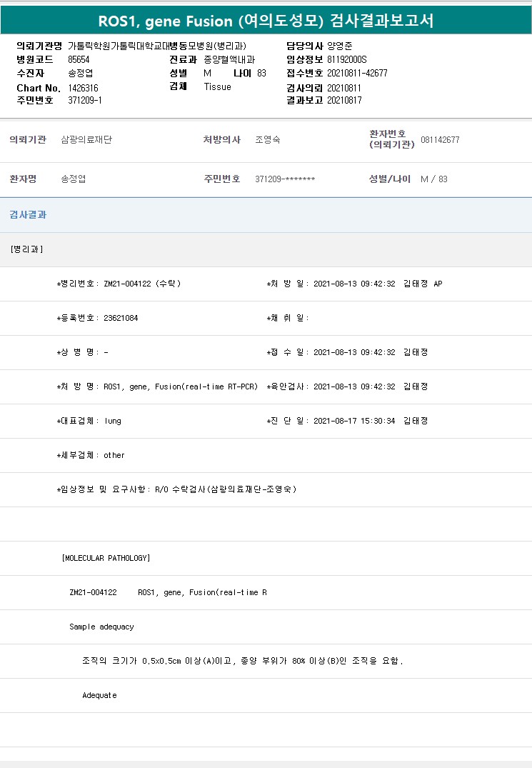Click the [병리과] section row

pyautogui.click(x=27, y=249)
